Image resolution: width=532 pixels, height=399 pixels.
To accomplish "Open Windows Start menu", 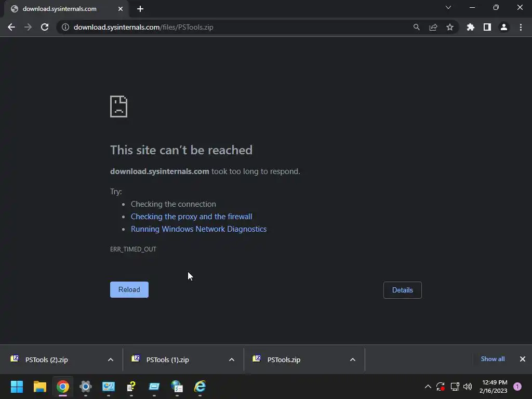I will coord(17,387).
